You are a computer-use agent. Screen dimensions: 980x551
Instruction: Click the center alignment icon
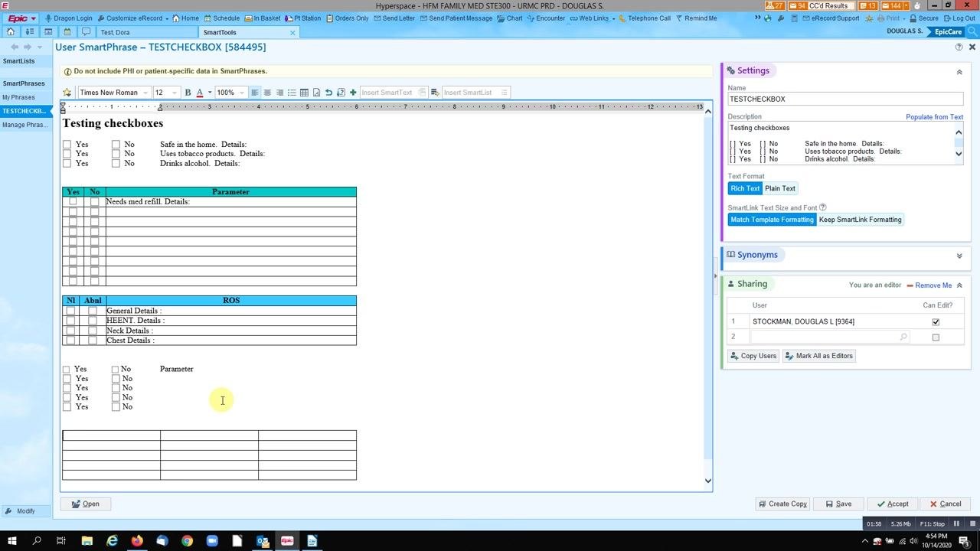click(x=267, y=93)
